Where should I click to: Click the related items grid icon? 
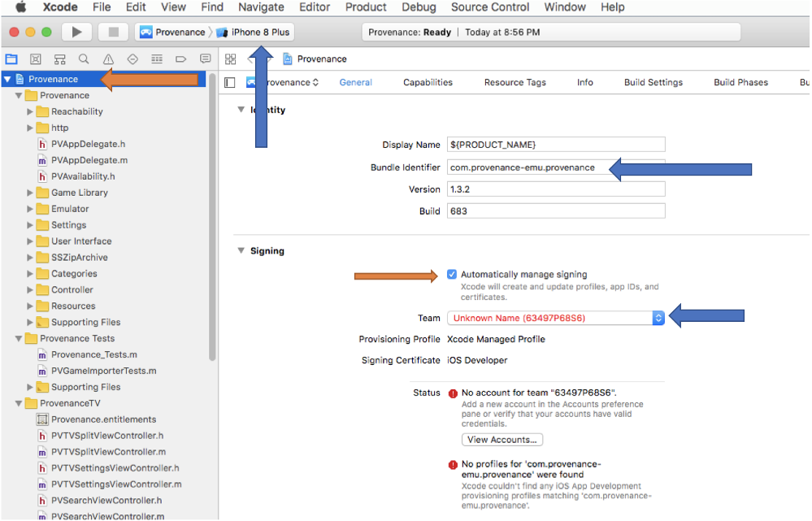(231, 59)
